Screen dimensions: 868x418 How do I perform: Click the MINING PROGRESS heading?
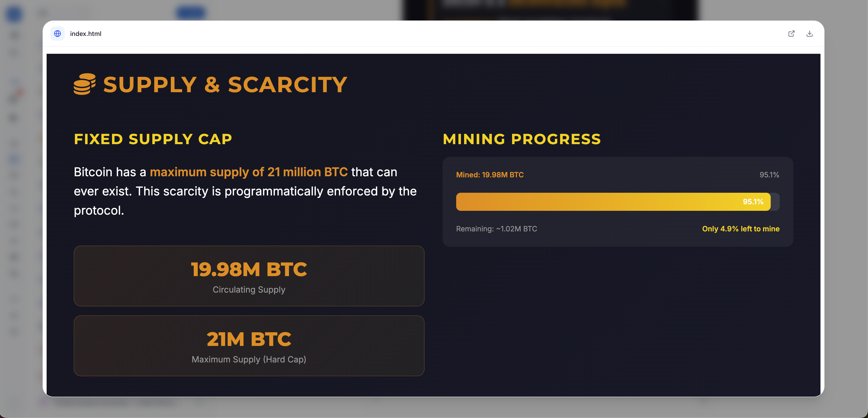522,139
